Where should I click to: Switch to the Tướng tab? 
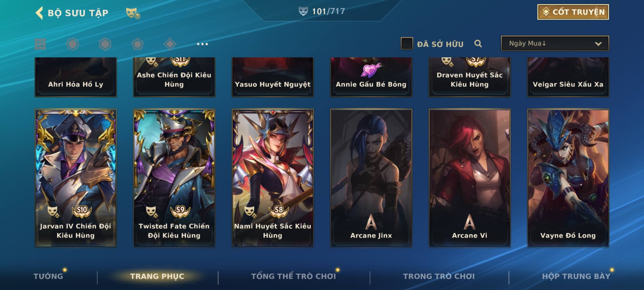(x=48, y=276)
